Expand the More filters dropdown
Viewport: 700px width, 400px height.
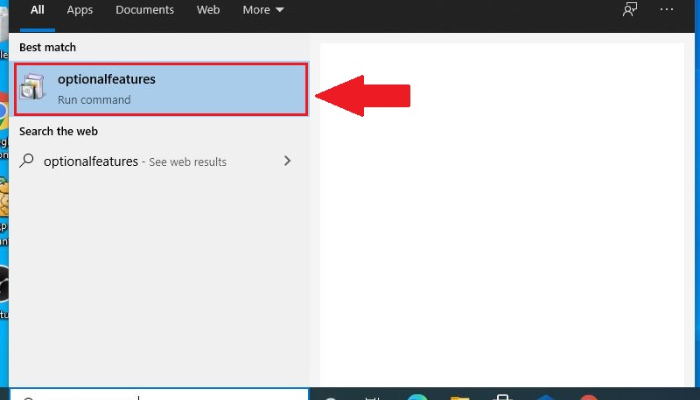click(263, 10)
